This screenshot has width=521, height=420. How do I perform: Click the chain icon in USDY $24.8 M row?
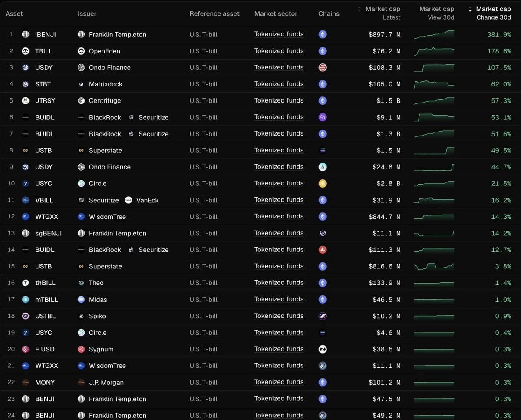pyautogui.click(x=323, y=167)
